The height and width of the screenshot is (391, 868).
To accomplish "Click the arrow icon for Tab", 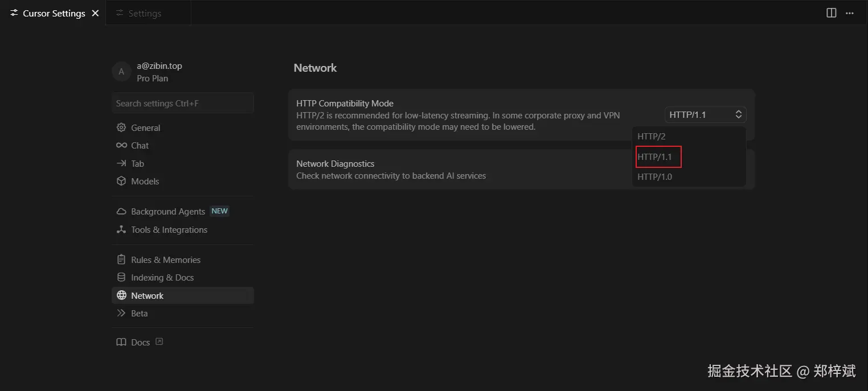I will [x=121, y=163].
